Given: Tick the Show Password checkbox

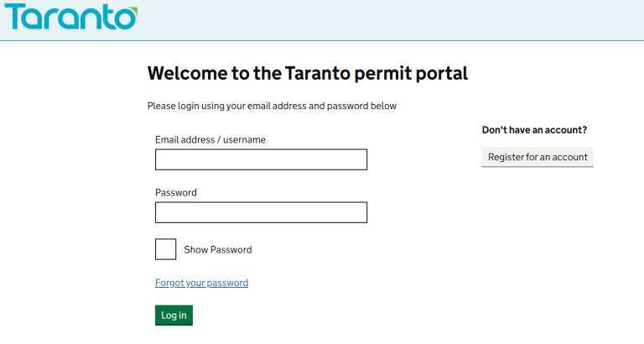Looking at the screenshot, I should [165, 249].
